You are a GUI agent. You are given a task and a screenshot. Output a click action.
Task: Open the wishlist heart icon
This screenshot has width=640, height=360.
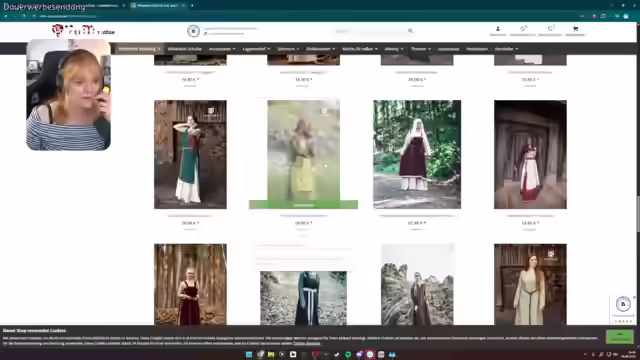click(x=550, y=29)
